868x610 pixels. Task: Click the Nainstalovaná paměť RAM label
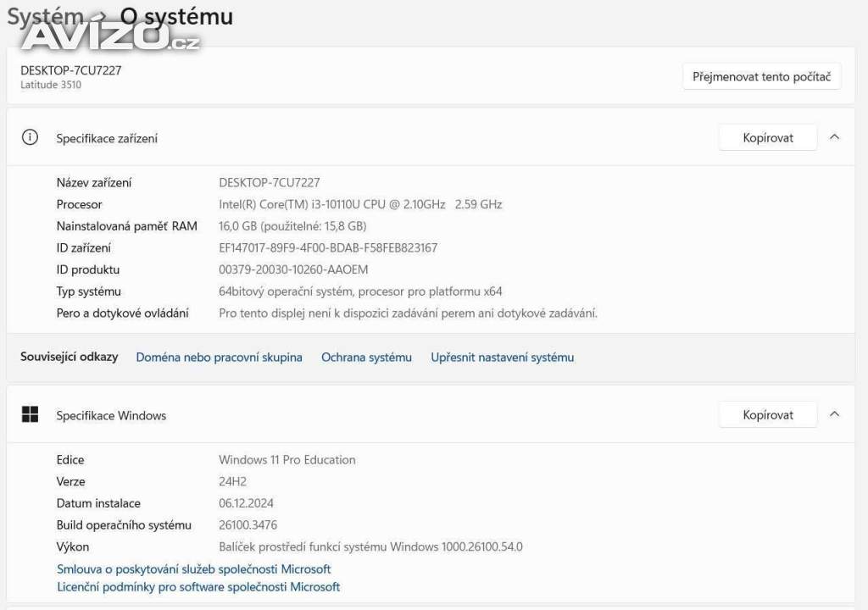coord(127,226)
